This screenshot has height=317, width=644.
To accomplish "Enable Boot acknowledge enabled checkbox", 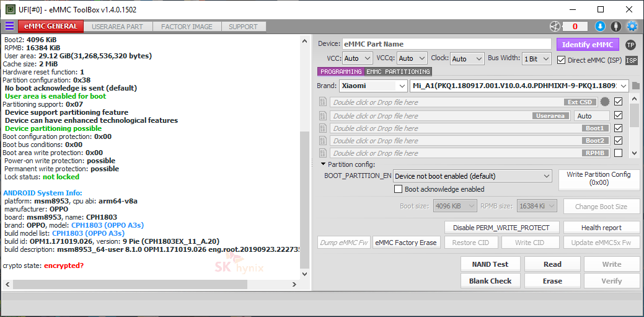I will (397, 189).
